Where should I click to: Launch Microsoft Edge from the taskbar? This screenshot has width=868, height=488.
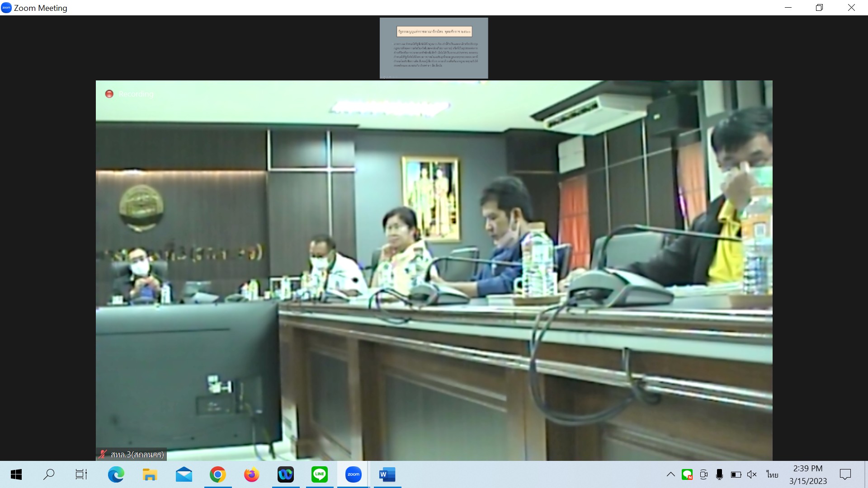[x=116, y=474]
